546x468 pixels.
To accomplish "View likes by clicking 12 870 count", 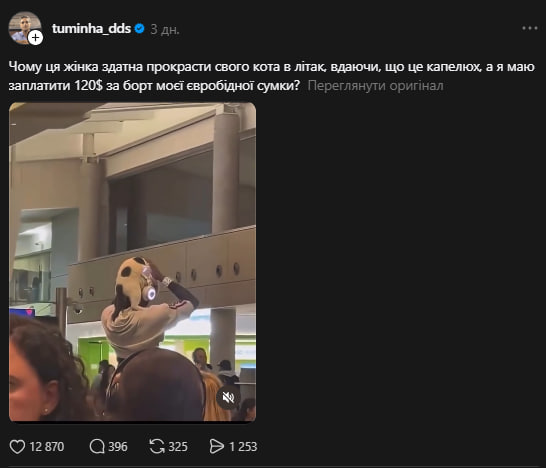I will [x=47, y=447].
